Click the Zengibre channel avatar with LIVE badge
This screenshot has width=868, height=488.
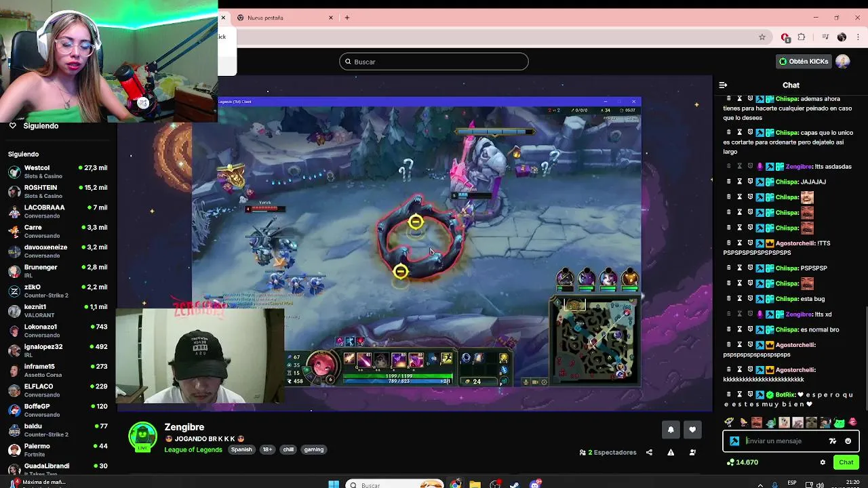(x=142, y=437)
